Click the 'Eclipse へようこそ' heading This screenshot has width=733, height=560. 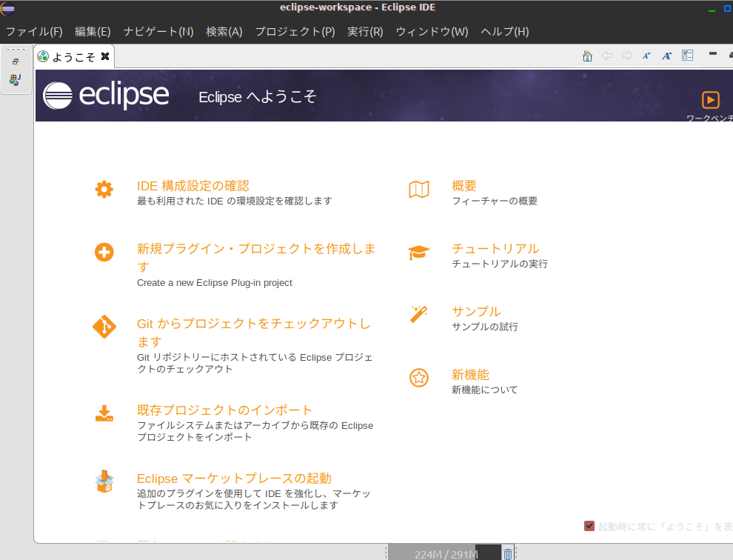pyautogui.click(x=258, y=96)
